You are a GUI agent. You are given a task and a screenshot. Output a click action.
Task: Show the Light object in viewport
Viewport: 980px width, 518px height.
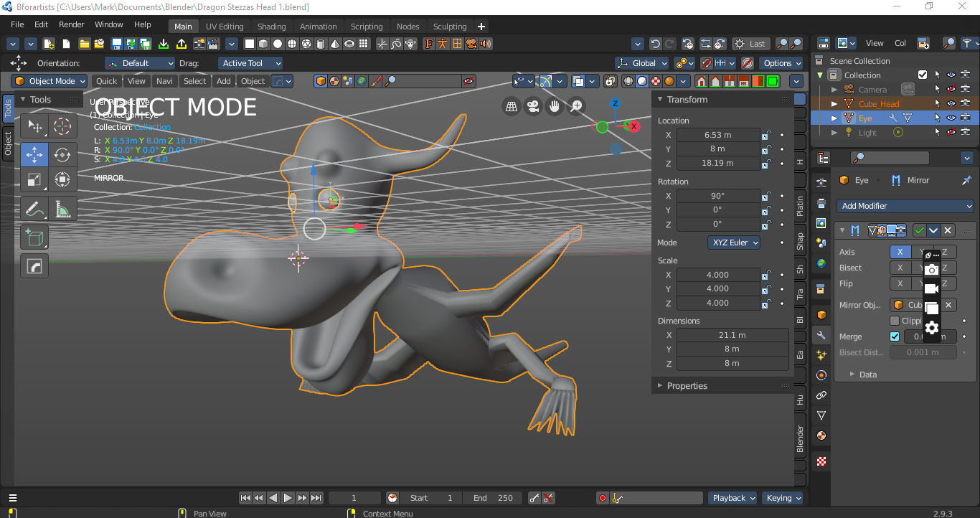(951, 132)
